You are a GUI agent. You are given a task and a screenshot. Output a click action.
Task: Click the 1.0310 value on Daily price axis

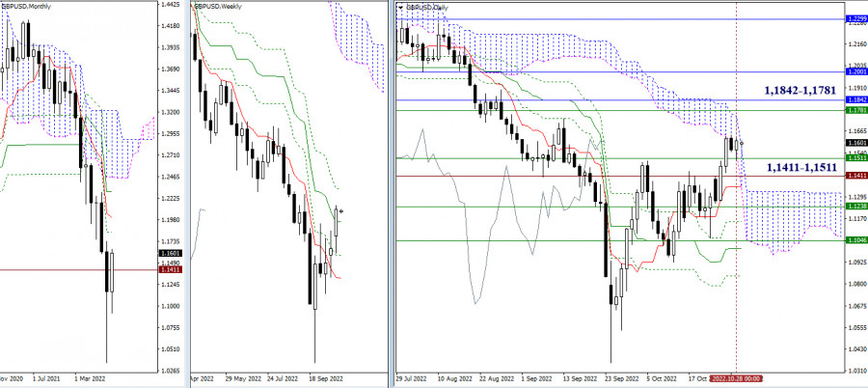click(857, 371)
